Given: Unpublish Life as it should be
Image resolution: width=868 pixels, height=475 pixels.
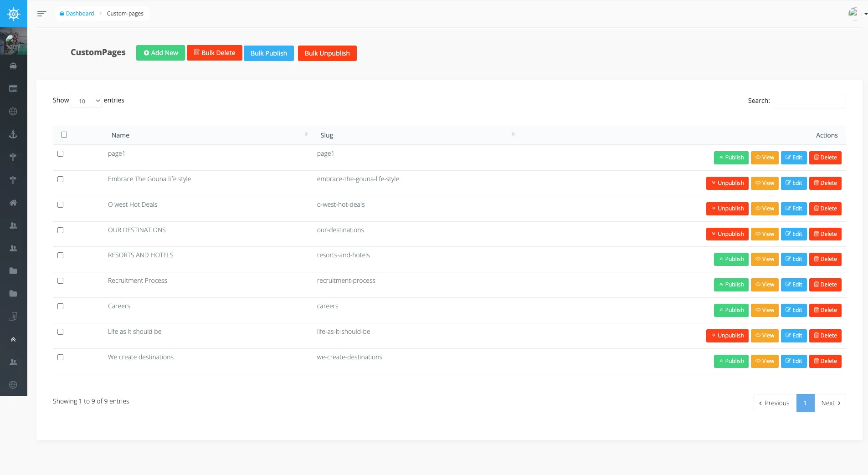Looking at the screenshot, I should click(727, 336).
